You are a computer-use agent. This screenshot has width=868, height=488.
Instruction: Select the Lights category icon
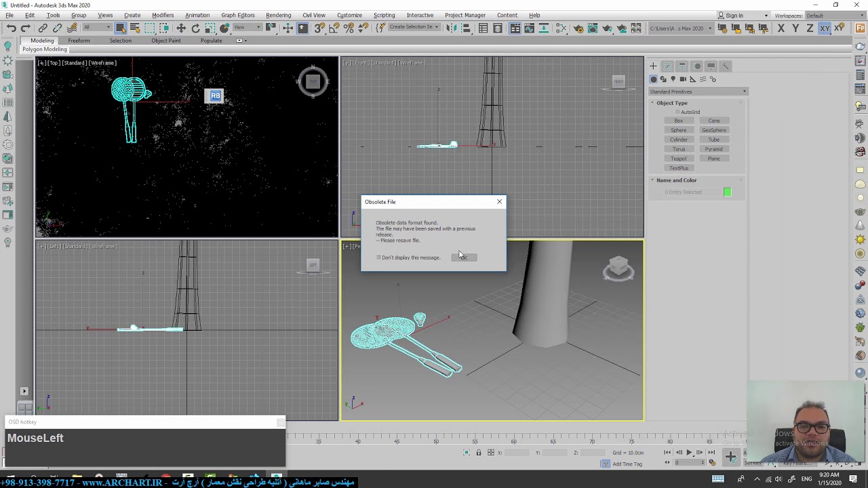pos(673,79)
